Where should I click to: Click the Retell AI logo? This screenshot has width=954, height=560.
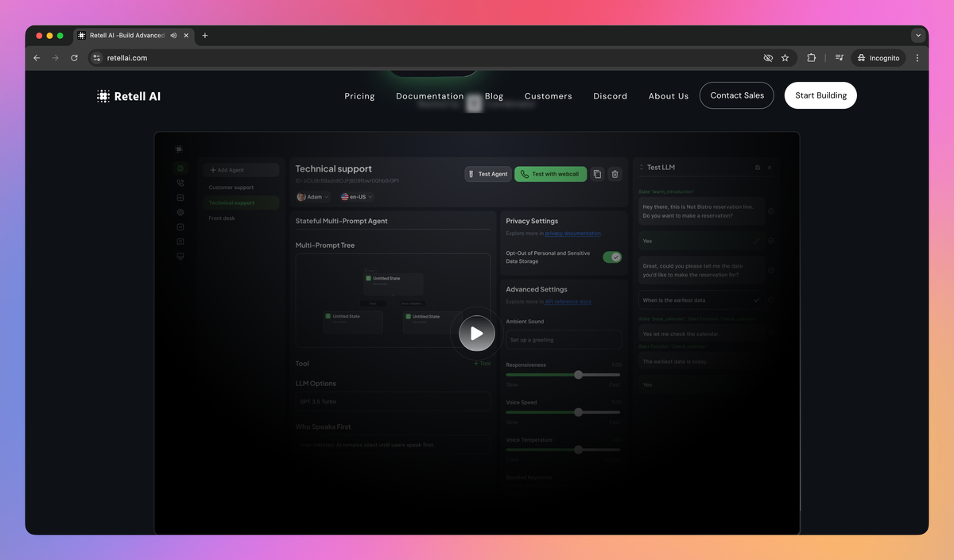coord(128,96)
